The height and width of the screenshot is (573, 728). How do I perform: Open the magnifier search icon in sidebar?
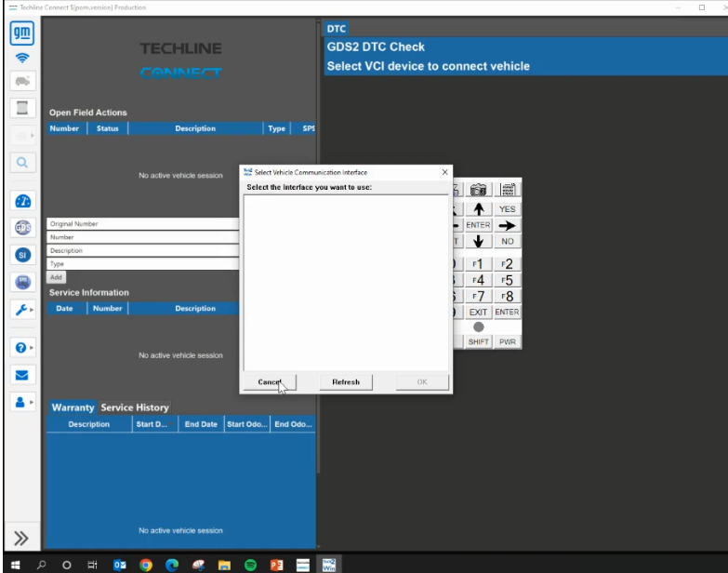click(22, 163)
